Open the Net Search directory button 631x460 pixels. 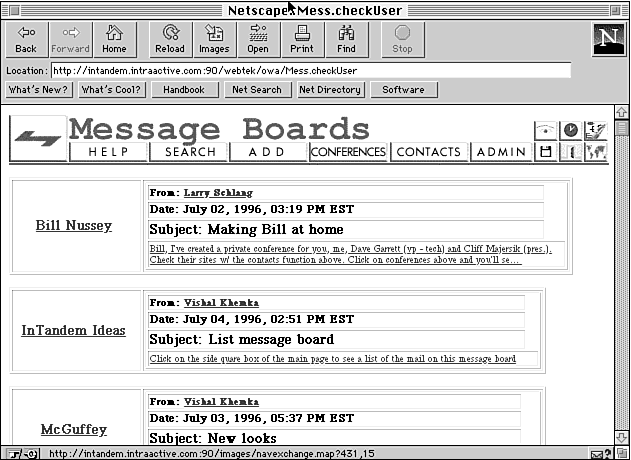click(x=257, y=90)
